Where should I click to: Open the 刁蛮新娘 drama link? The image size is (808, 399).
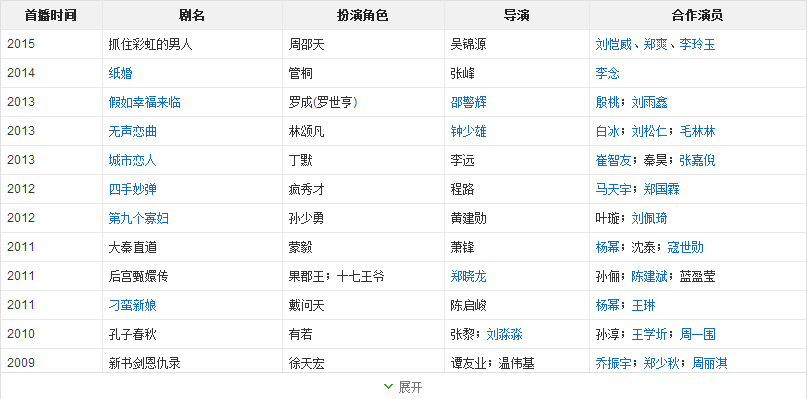point(132,305)
